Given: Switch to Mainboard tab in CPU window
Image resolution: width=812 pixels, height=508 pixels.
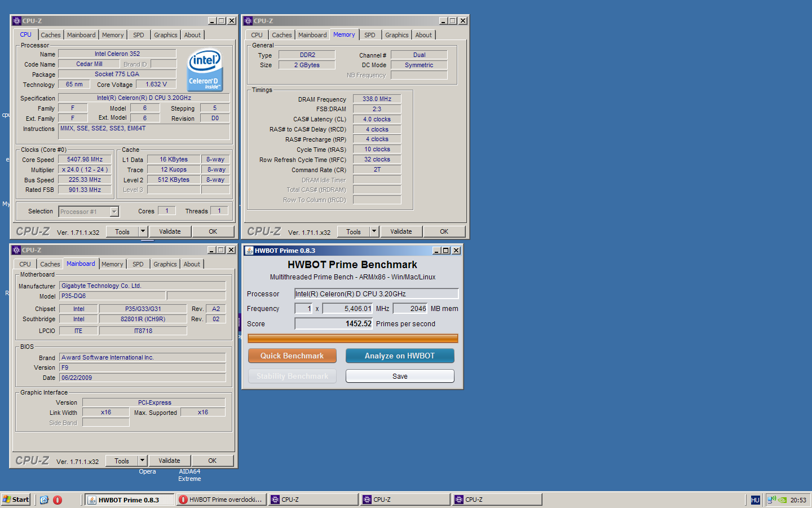Looking at the screenshot, I should point(81,35).
